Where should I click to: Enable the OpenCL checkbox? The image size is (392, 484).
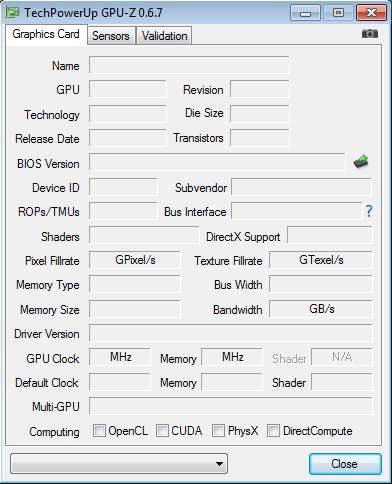pos(99,430)
